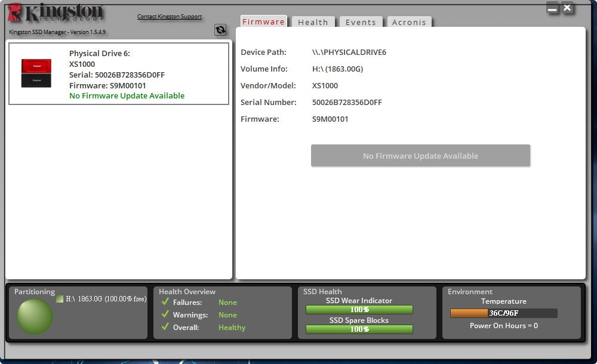Click Serial: 50026B728356D0FF in drive list
The image size is (597, 364).
coord(117,75)
